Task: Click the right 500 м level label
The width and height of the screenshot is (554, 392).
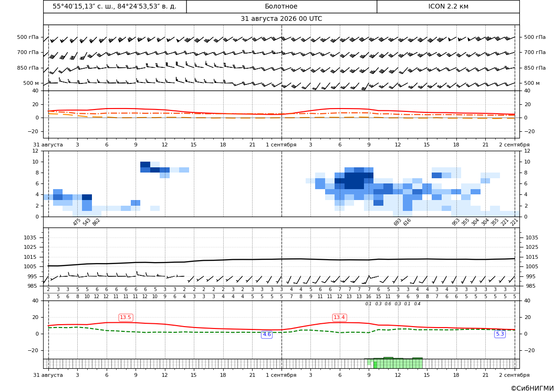Action: tap(532, 83)
